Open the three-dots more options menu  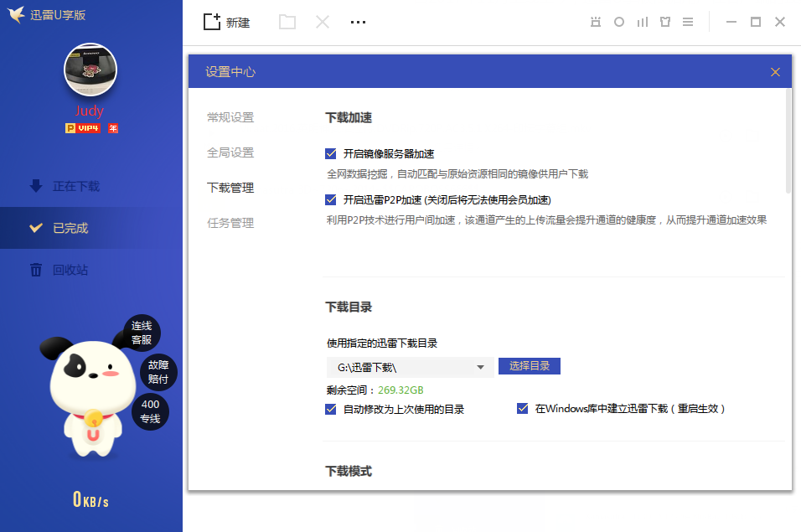tap(358, 22)
